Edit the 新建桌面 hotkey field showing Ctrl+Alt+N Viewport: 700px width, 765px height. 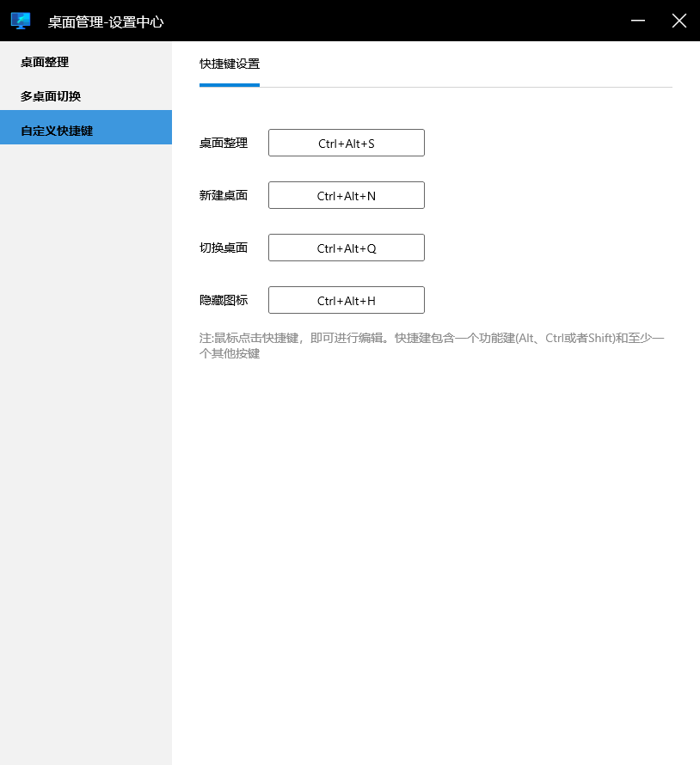tap(346, 195)
